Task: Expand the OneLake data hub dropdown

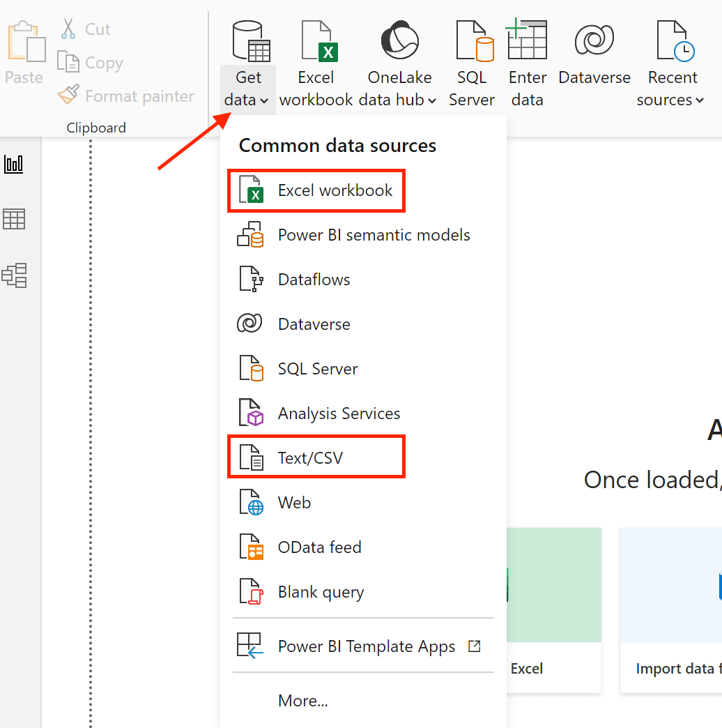Action: point(432,100)
